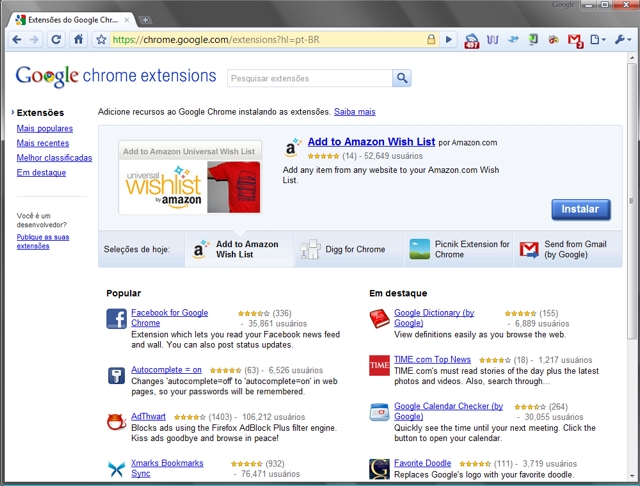Click the magnifier search button
This screenshot has width=640, height=486.
[402, 78]
